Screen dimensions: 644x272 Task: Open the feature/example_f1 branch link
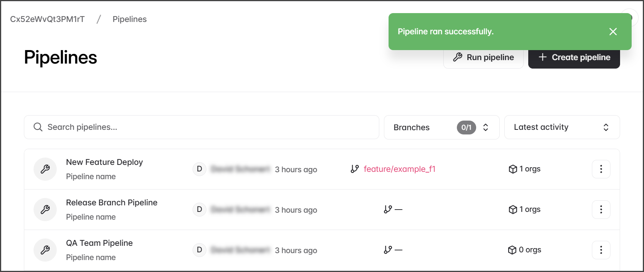tap(399, 169)
